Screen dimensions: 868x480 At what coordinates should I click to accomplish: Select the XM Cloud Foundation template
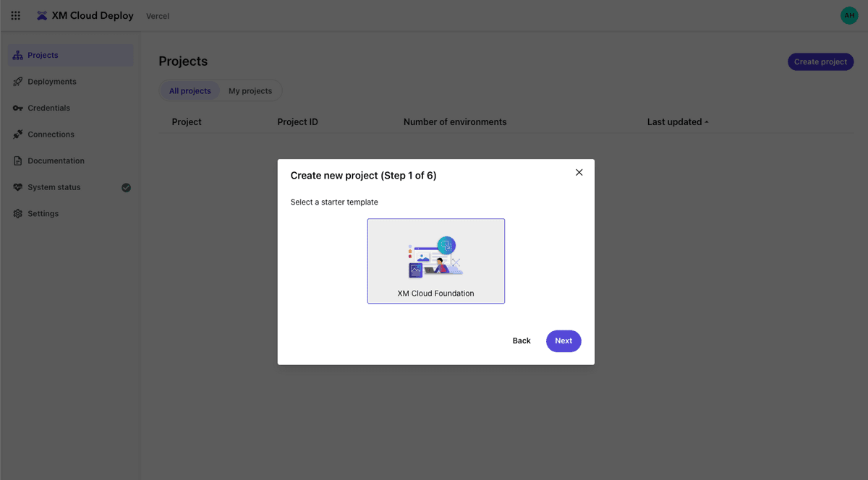(x=436, y=261)
